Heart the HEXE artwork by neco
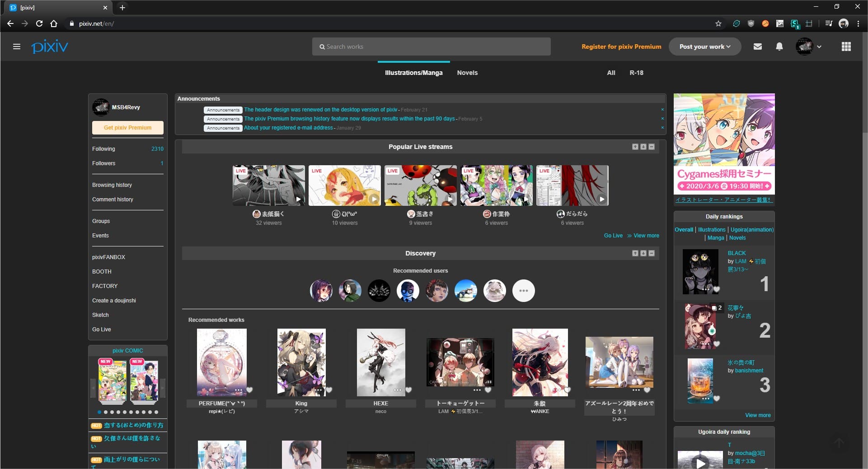 tap(409, 390)
